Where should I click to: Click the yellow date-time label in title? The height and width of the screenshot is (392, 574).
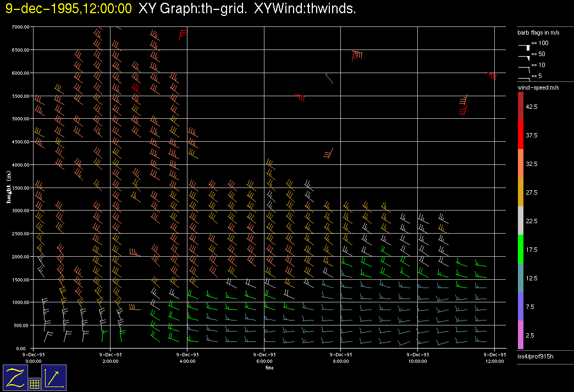pyautogui.click(x=68, y=9)
